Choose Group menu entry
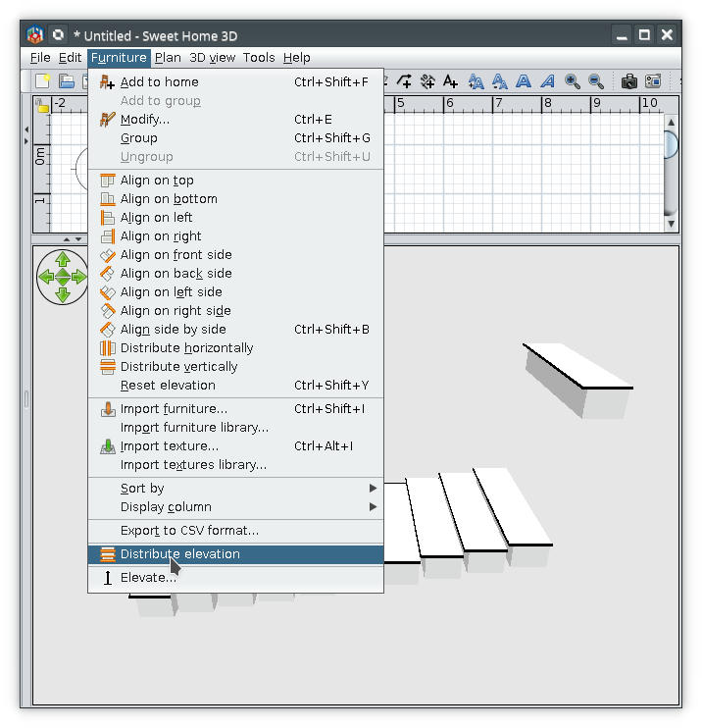The width and height of the screenshot is (702, 728). [235, 138]
